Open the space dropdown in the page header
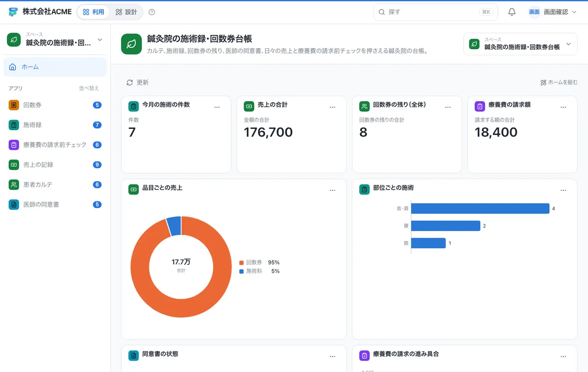This screenshot has height=372, width=588. pyautogui.click(x=520, y=44)
